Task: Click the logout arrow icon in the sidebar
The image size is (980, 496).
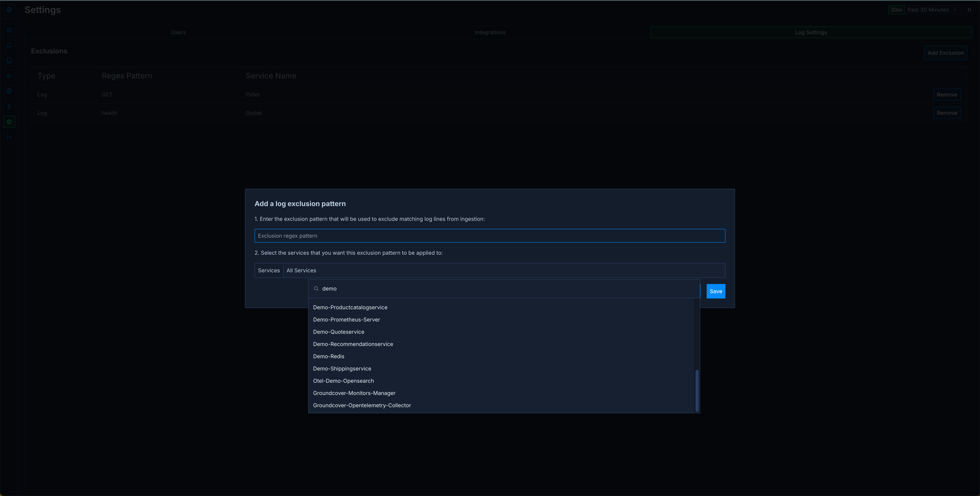Action: click(x=9, y=137)
